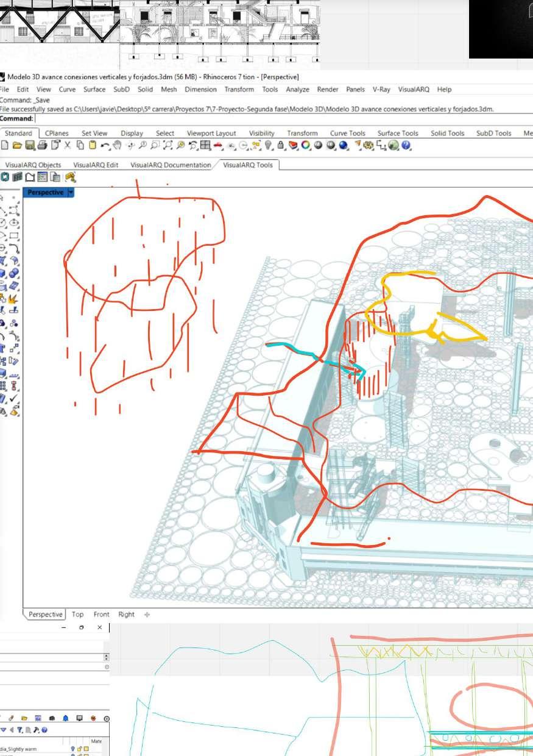The height and width of the screenshot is (756, 533).
Task: Select the Rectangle tool in left sidebar
Action: 14,235
